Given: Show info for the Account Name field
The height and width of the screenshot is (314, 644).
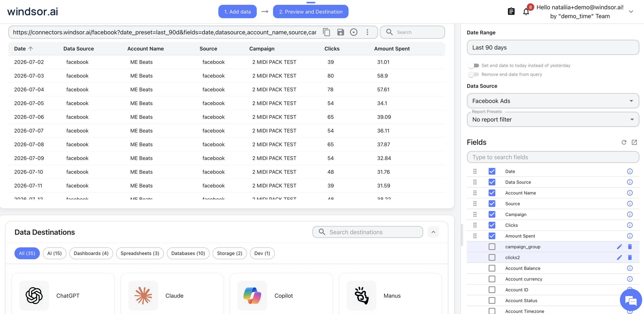Looking at the screenshot, I should click(x=630, y=193).
